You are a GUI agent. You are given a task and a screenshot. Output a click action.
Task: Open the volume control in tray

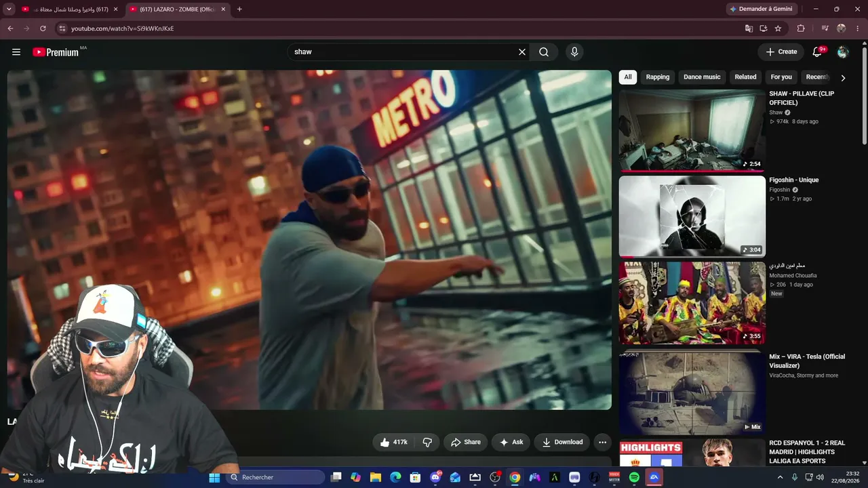coord(820,477)
